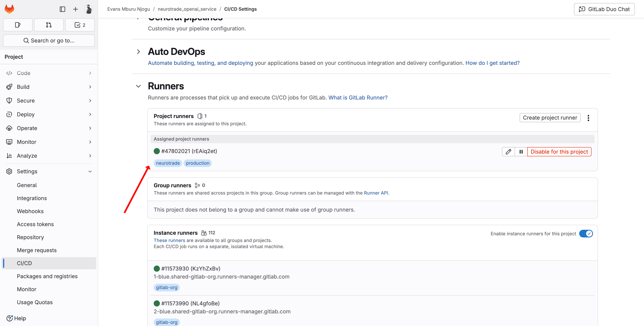
Task: Open Access tokens settings page
Action: tap(35, 224)
